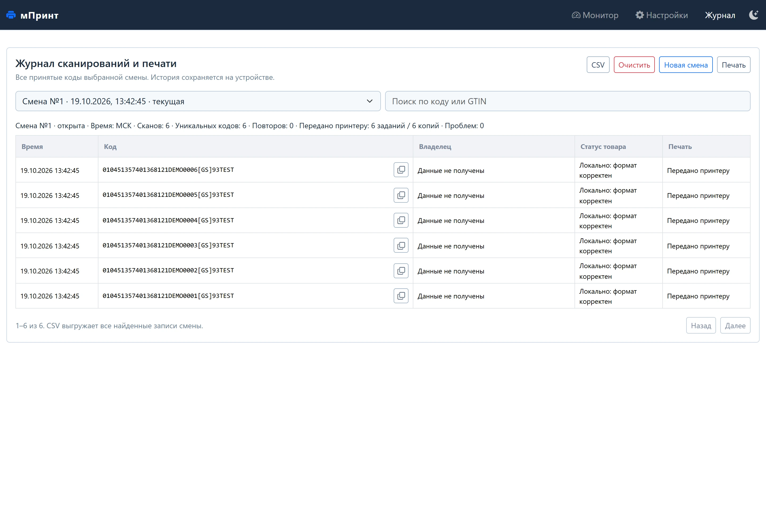This screenshot has height=532, width=766.
Task: Focus the search by code or GTIN field
Action: click(x=568, y=101)
